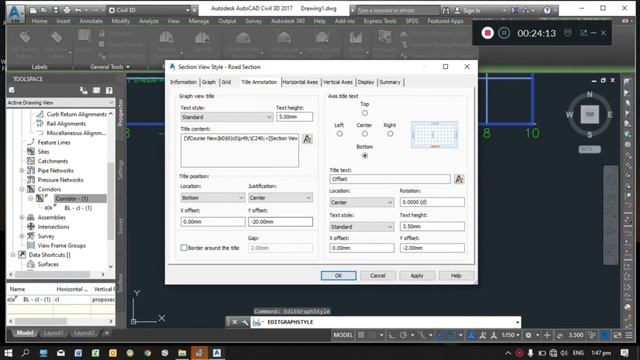Enable Border around the title checkbox

pyautogui.click(x=184, y=248)
